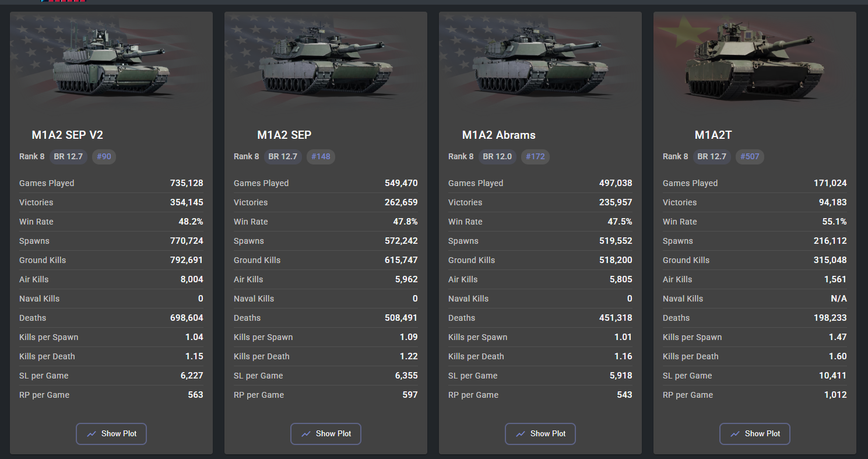Click the chart icon on M1A2 SEP's Show Plot
This screenshot has height=459, width=868.
[306, 434]
